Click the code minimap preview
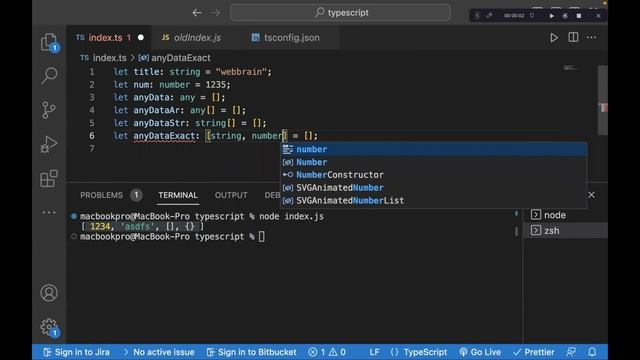Screen dimensions: 640x360 point(570,68)
